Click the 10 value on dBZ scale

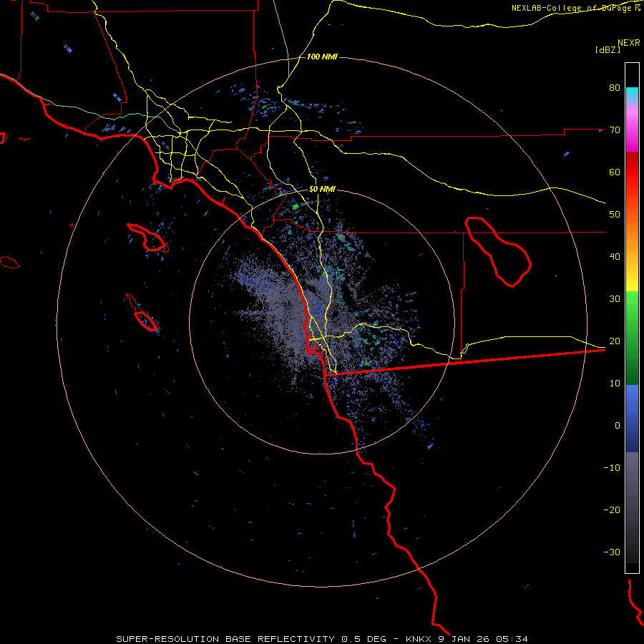tap(615, 384)
